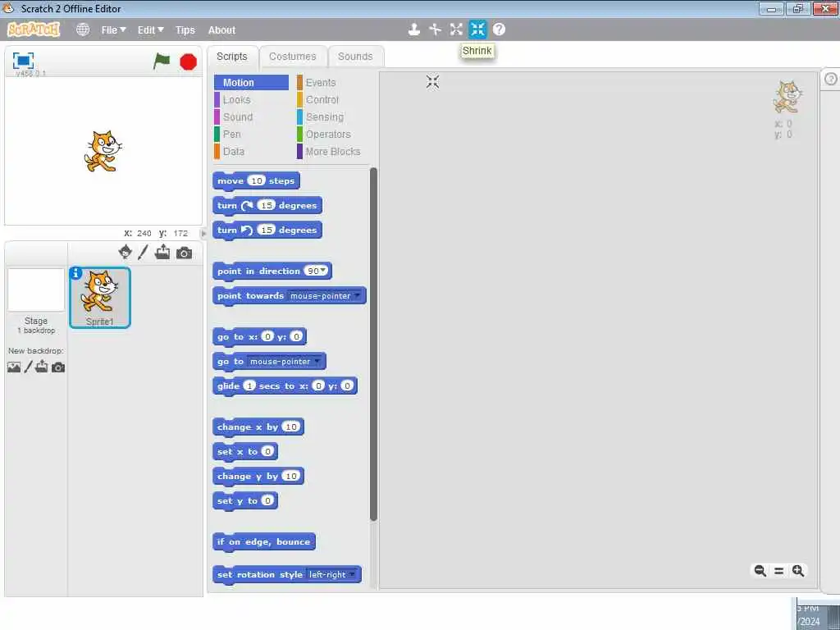
Task: Switch to the Sounds tab
Action: [x=355, y=57]
